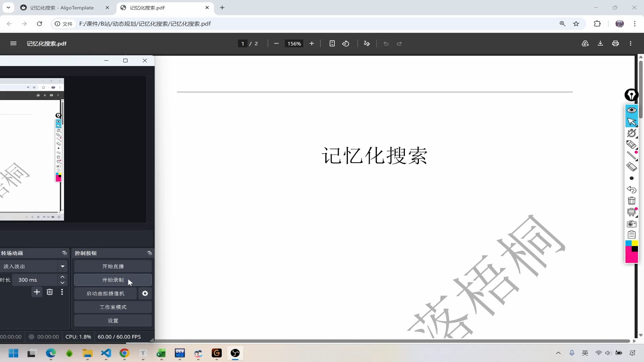This screenshot has height=362, width=644.
Task: Click the undo arrow in pen toolbar
Action: 631,190
